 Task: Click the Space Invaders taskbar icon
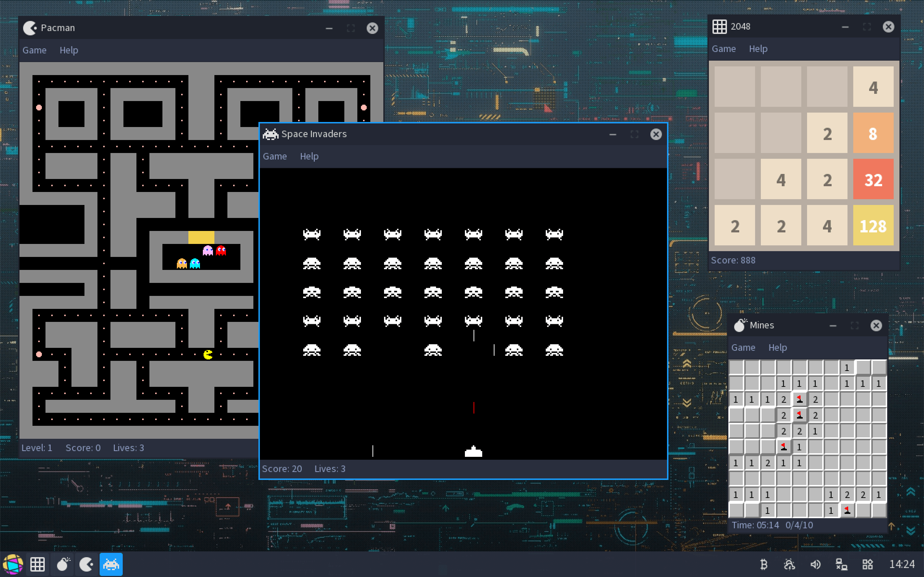point(111,564)
